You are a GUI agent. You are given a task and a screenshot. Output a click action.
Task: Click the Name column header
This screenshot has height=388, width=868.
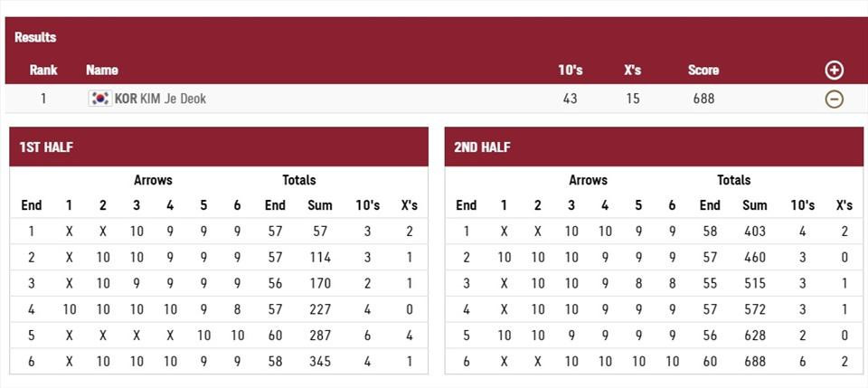click(x=101, y=71)
